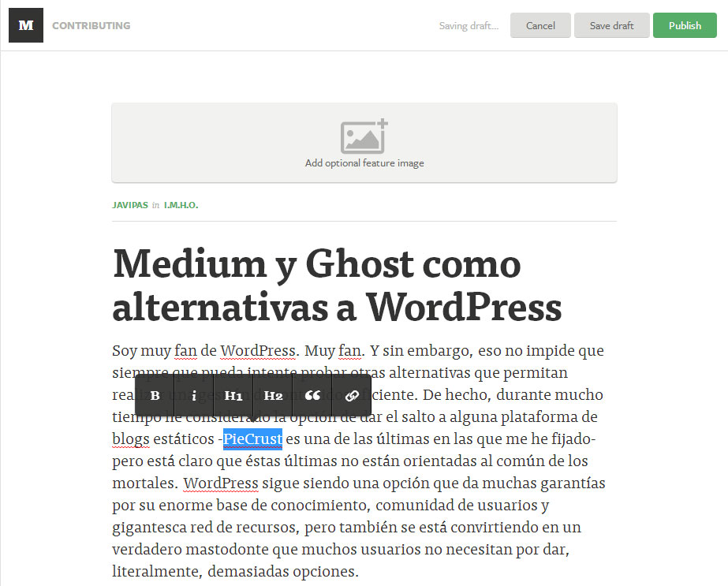Click the 'Saving draft...' status text
Viewport: 728px width, 586px height.
tap(469, 26)
